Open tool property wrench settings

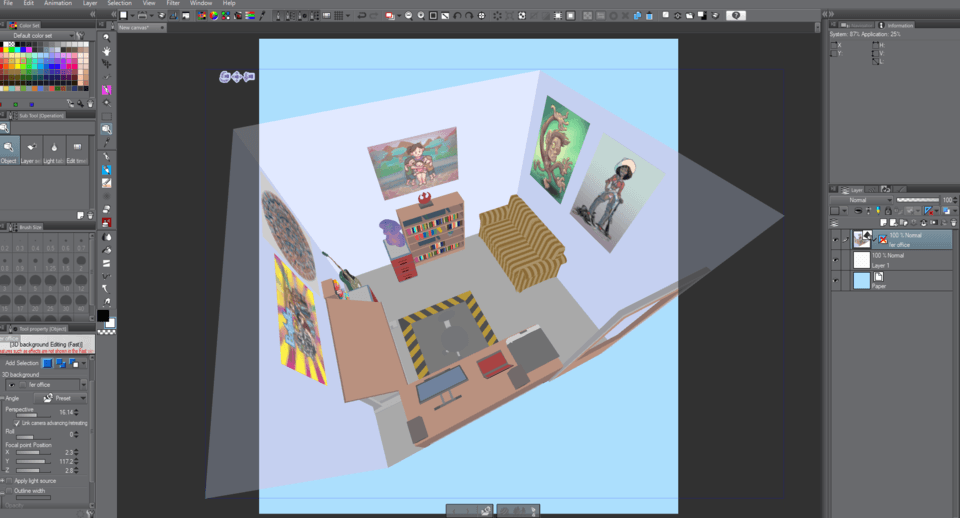pos(89,513)
